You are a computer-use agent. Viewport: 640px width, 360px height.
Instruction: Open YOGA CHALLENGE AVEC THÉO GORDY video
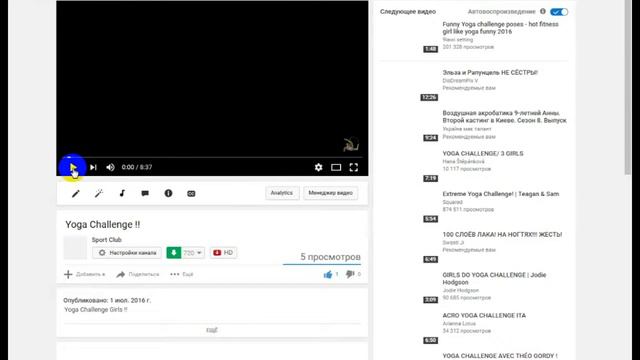tap(500, 356)
